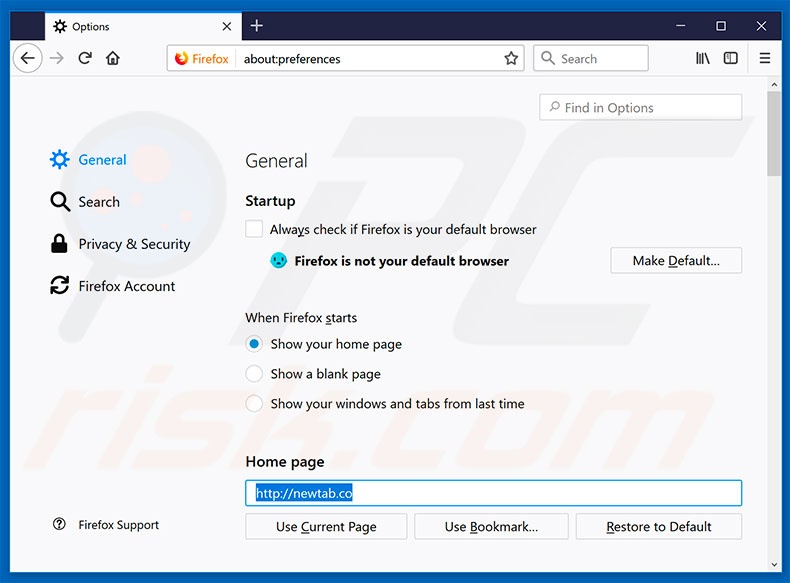
Task: Click the scrollbar up arrow
Action: 774,84
